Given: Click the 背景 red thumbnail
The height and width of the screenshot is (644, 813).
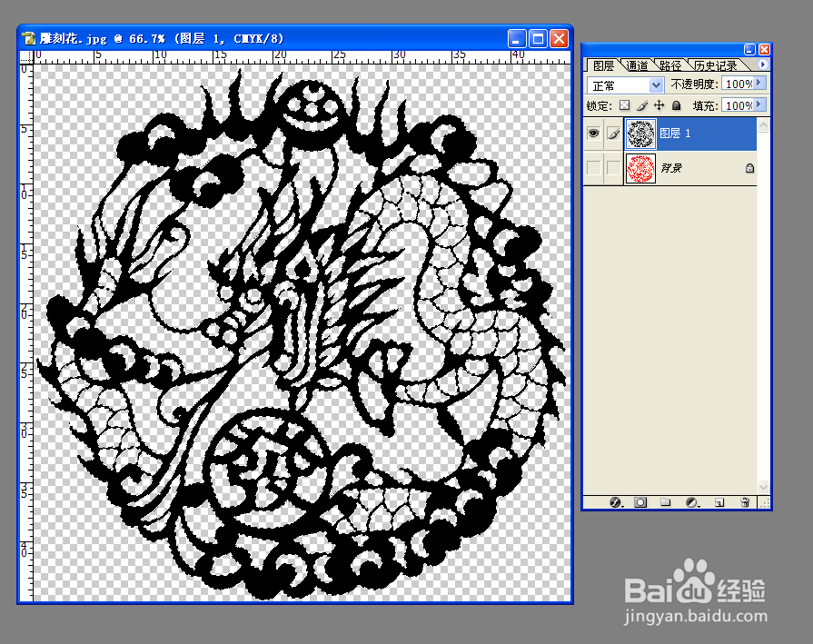Looking at the screenshot, I should 640,168.
